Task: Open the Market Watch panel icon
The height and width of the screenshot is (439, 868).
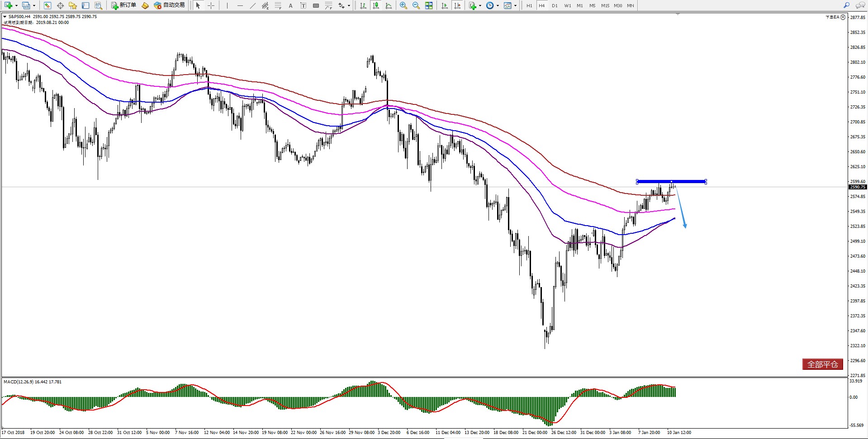Action: click(47, 5)
